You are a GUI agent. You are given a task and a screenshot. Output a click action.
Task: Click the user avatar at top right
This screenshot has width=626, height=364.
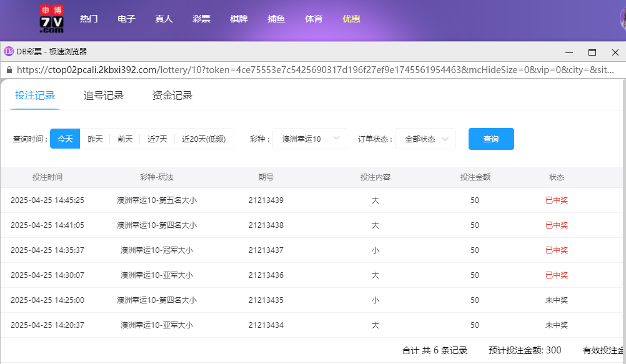[x=623, y=19]
